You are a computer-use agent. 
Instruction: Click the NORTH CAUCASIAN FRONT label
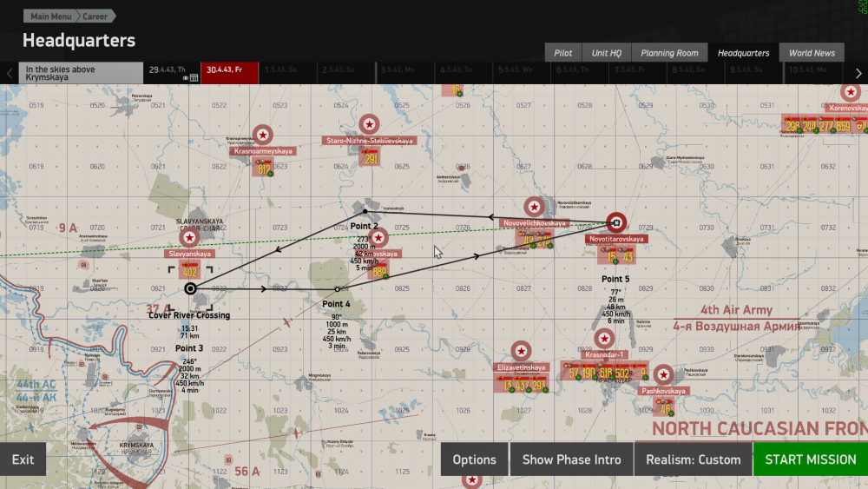759,429
